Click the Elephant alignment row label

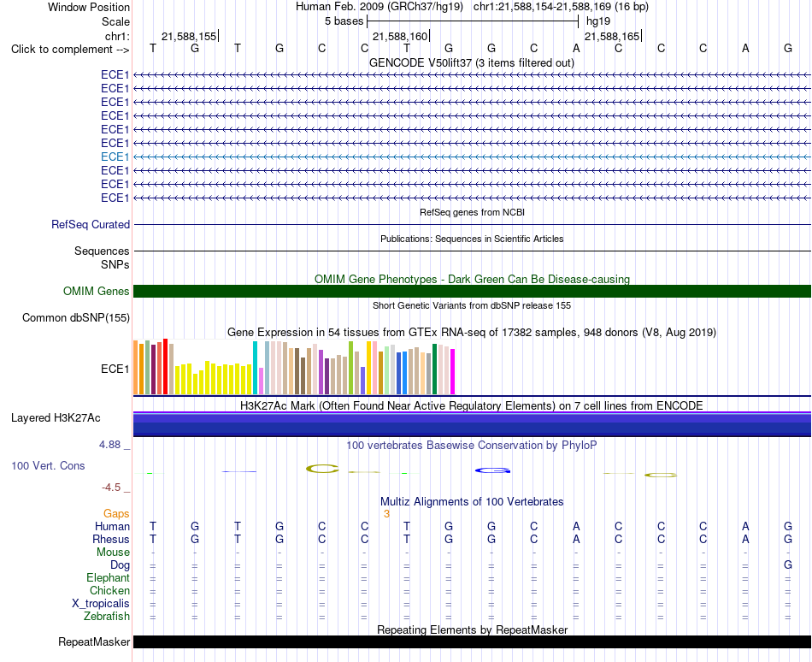pos(108,578)
